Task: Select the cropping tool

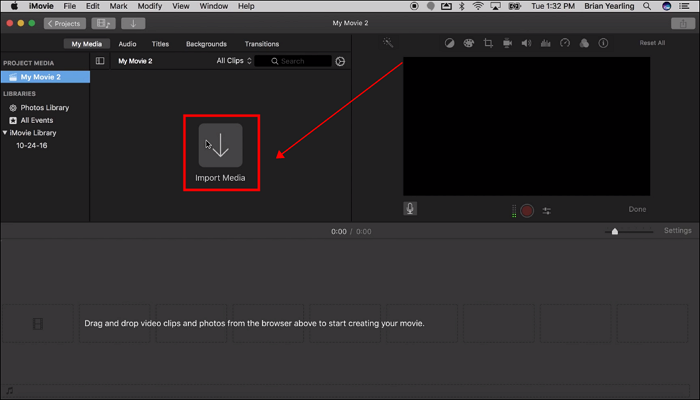Action: (488, 43)
